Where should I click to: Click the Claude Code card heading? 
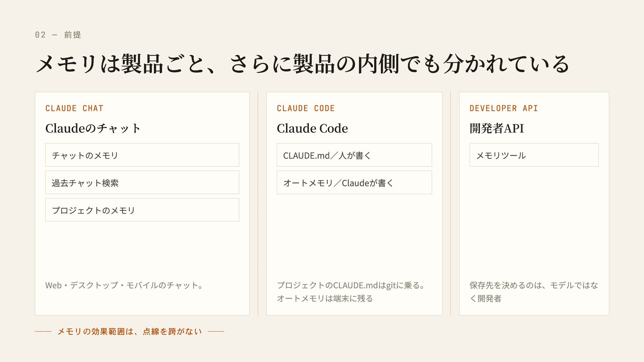[x=312, y=128]
